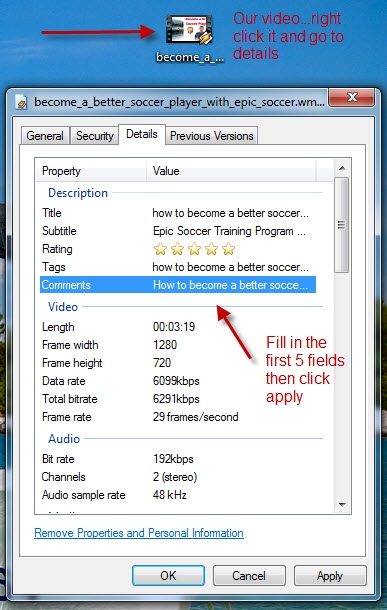The width and height of the screenshot is (387, 610).
Task: Edit the Title value field
Action: point(230,213)
